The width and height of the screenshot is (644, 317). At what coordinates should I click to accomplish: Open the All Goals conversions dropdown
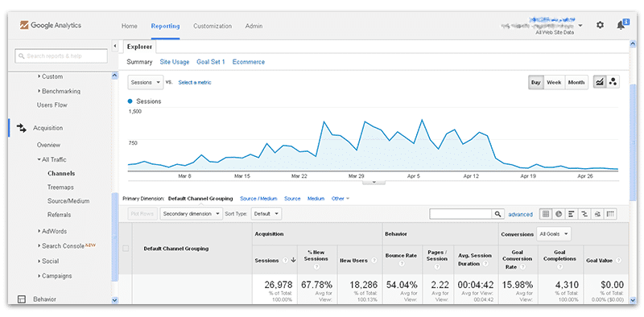pyautogui.click(x=554, y=234)
